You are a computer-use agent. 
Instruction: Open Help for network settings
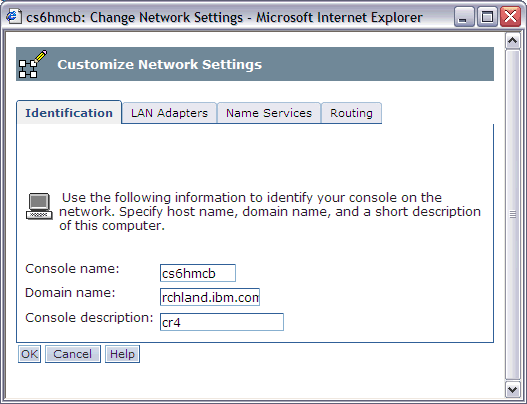tap(122, 354)
